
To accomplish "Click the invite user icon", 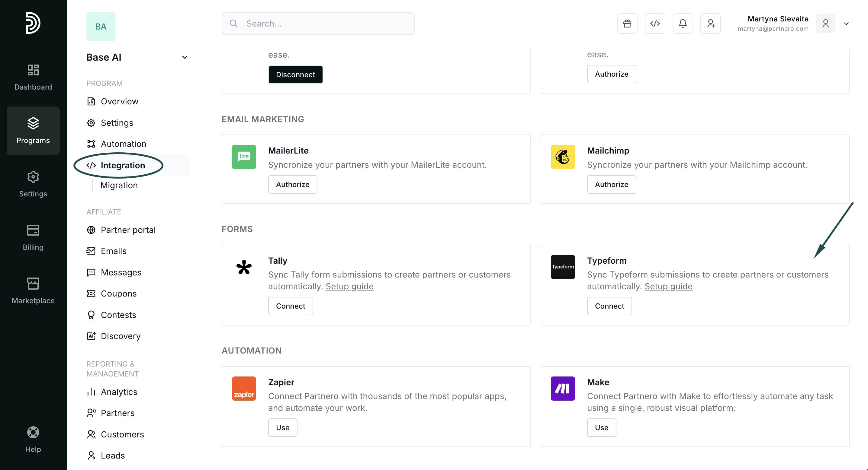I will pyautogui.click(x=710, y=24).
